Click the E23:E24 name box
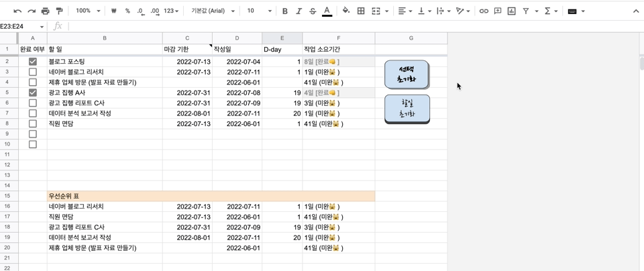644x271 pixels. point(20,26)
